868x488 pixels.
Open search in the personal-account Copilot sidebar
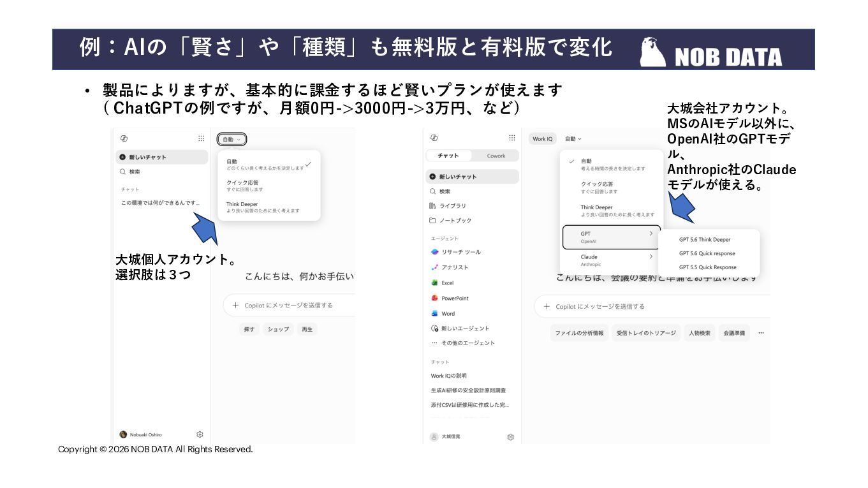162,172
